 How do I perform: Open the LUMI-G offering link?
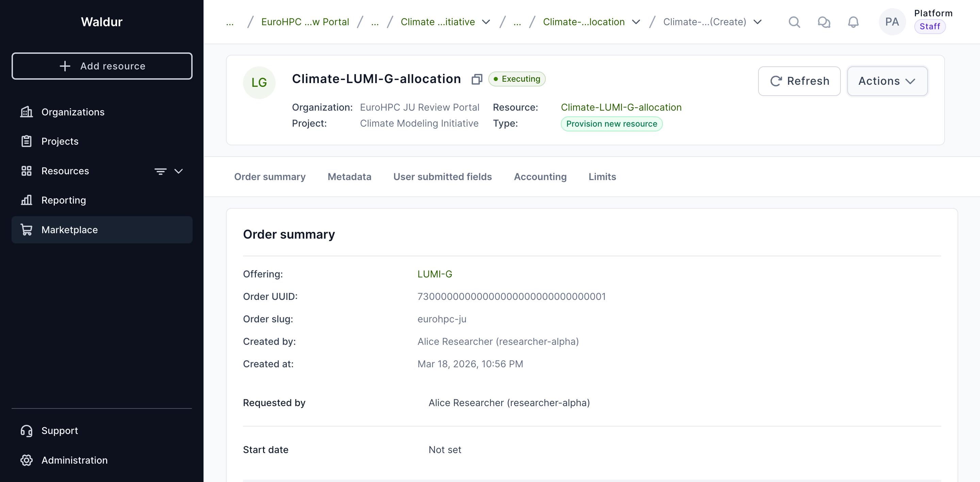(x=435, y=274)
